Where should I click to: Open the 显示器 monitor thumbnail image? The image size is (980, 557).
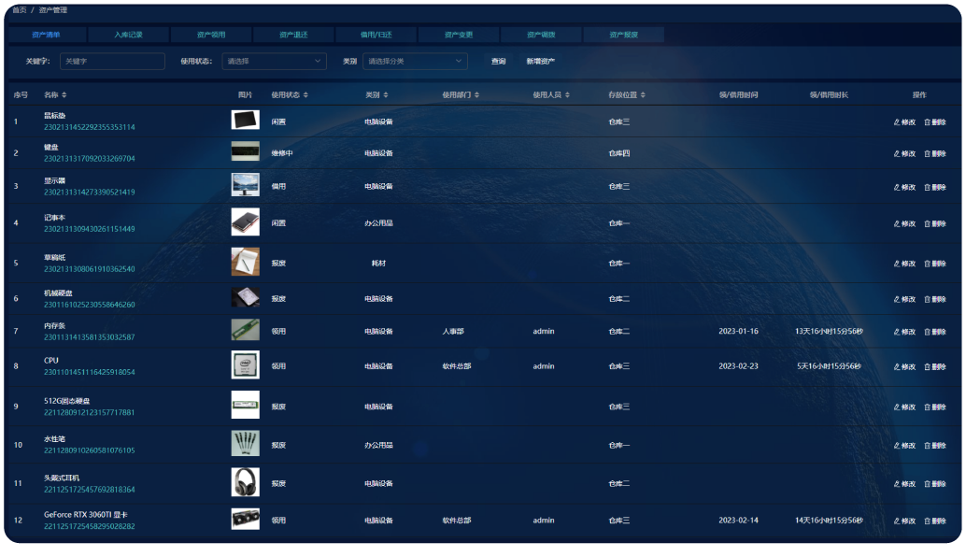[x=246, y=185]
